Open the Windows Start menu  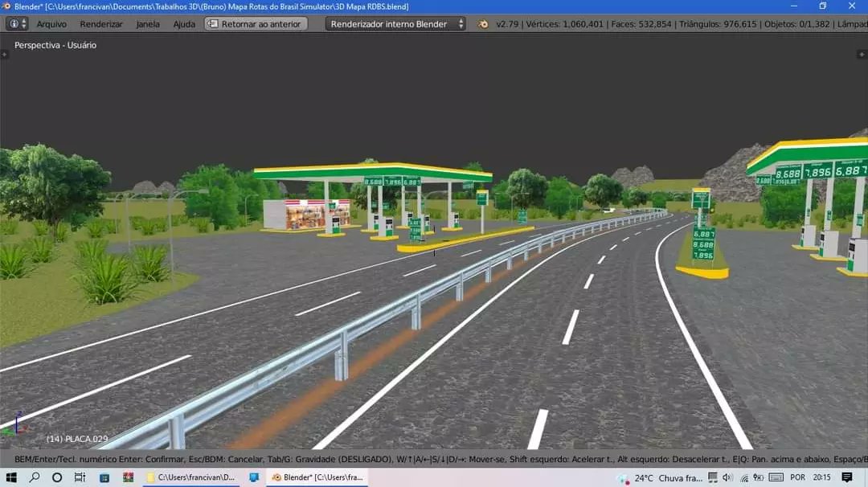coord(11,477)
